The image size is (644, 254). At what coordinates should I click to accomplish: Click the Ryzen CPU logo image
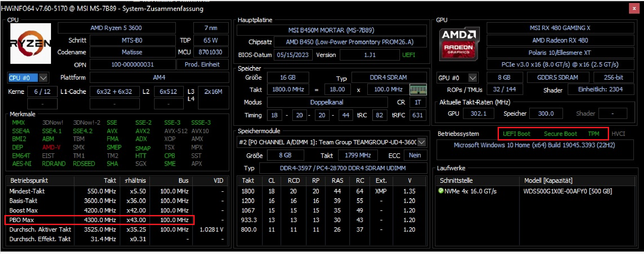pyautogui.click(x=31, y=43)
